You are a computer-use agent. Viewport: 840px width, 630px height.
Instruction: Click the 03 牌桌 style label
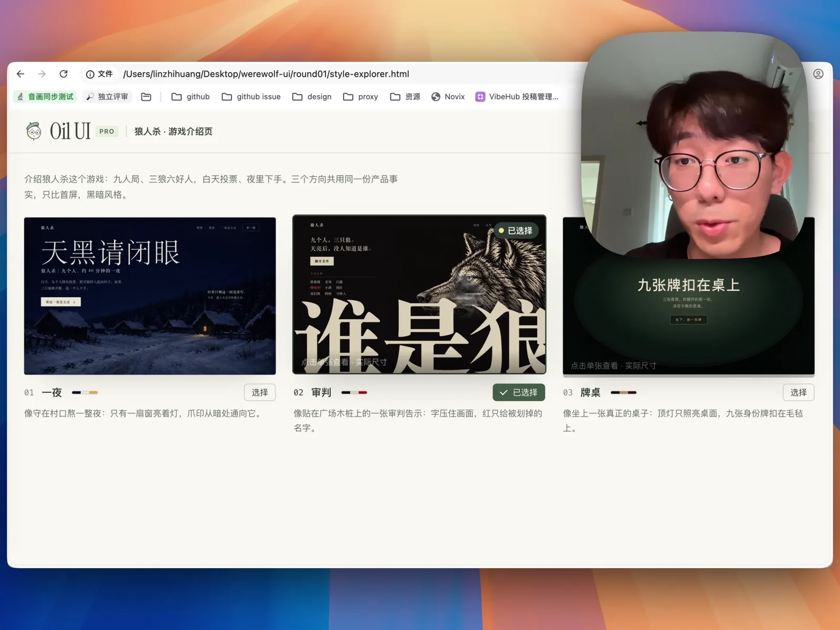[x=582, y=392]
